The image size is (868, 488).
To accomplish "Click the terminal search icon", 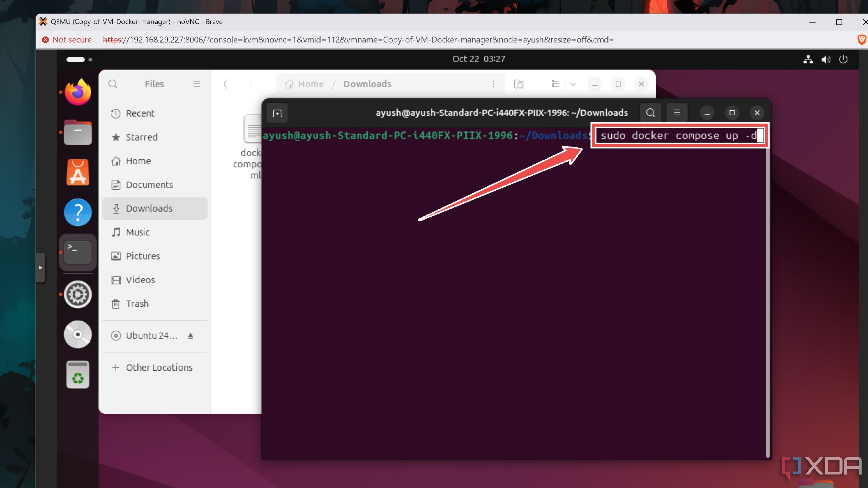I will 650,113.
